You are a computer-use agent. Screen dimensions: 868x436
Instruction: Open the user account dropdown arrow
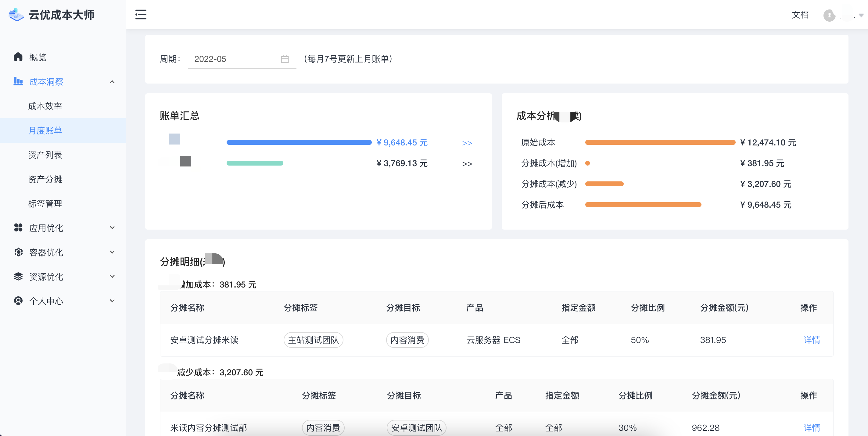[861, 15]
